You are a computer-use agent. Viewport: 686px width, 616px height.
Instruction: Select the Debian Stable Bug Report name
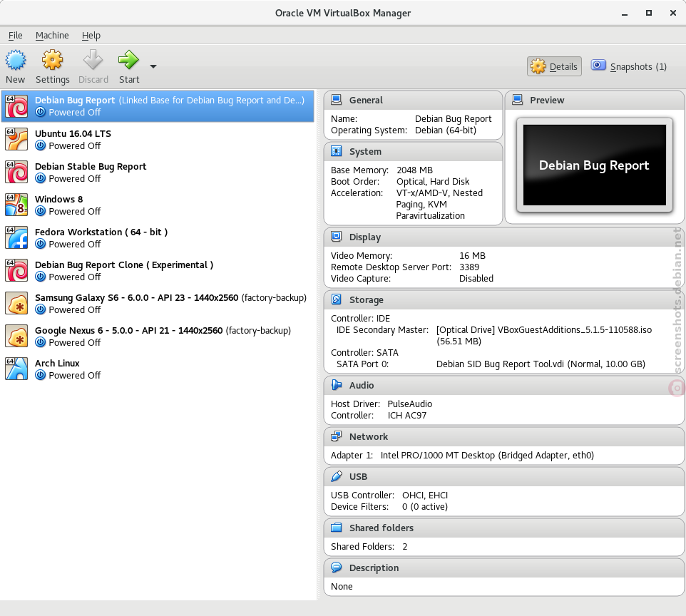91,166
